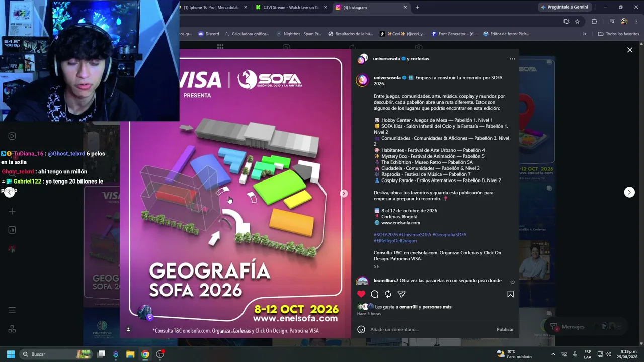Click the 'Añade un comentario' field
Screen dimensions: 644x362
coord(430,329)
